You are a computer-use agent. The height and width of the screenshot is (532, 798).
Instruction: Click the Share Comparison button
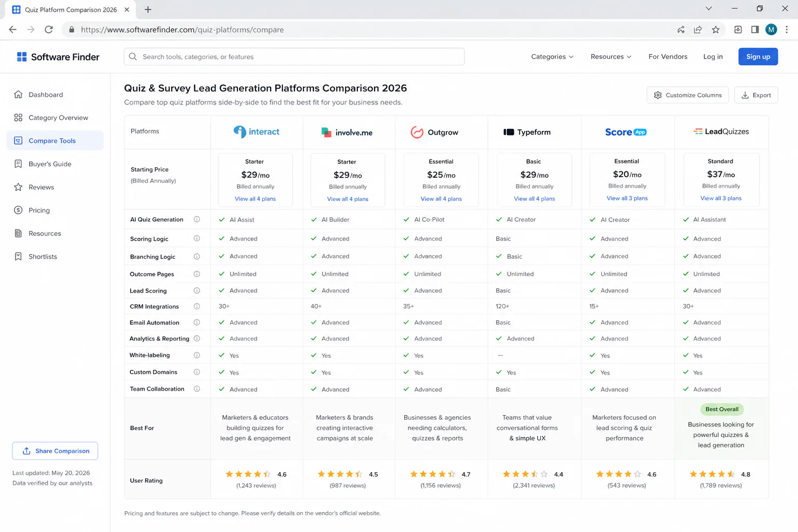[55, 451]
